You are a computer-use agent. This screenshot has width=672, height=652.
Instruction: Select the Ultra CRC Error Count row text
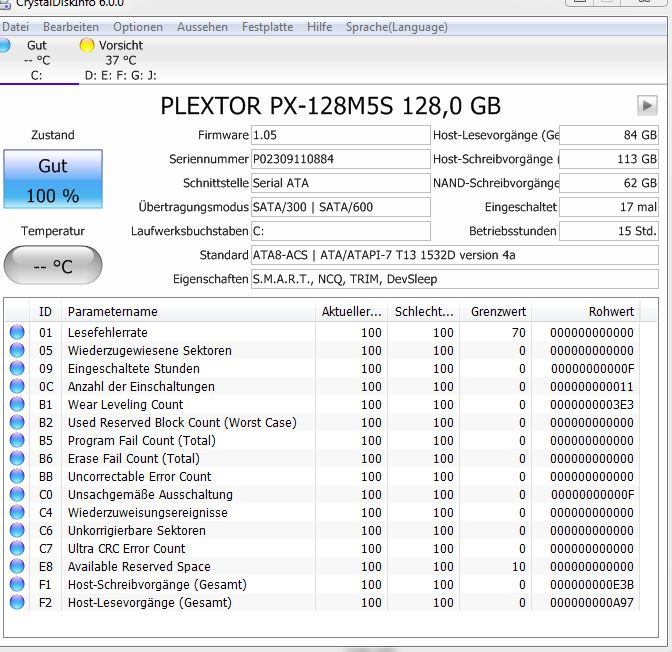click(x=126, y=549)
